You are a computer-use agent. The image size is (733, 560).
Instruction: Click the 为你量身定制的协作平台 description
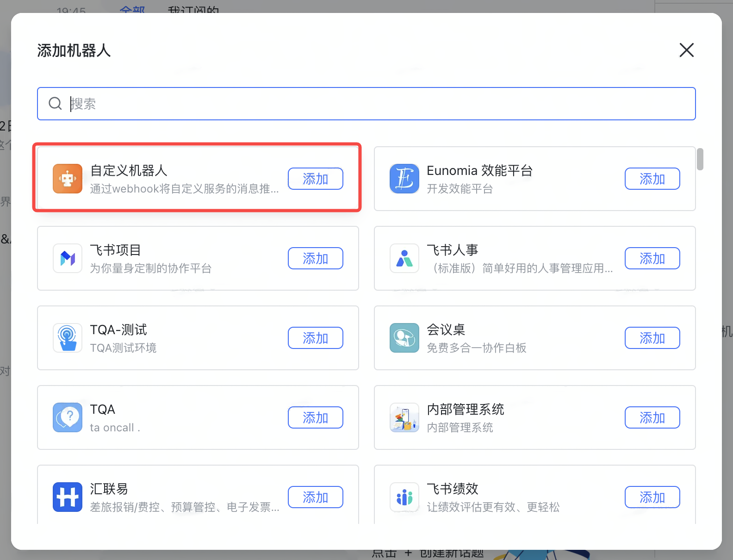(151, 268)
